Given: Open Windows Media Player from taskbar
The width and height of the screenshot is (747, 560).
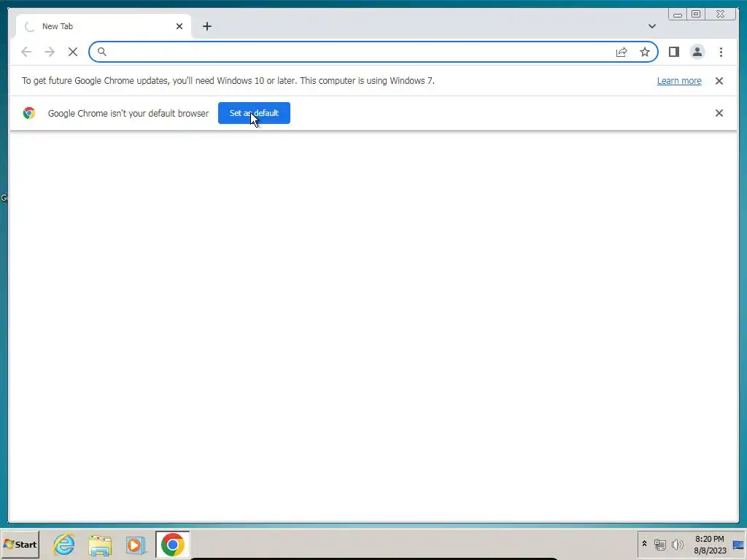Looking at the screenshot, I should point(135,545).
